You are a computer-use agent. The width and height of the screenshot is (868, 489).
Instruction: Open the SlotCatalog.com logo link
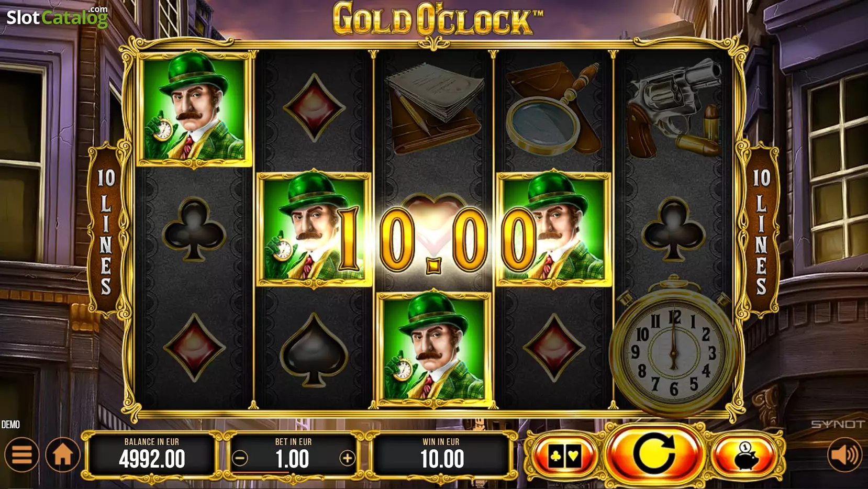tap(57, 17)
